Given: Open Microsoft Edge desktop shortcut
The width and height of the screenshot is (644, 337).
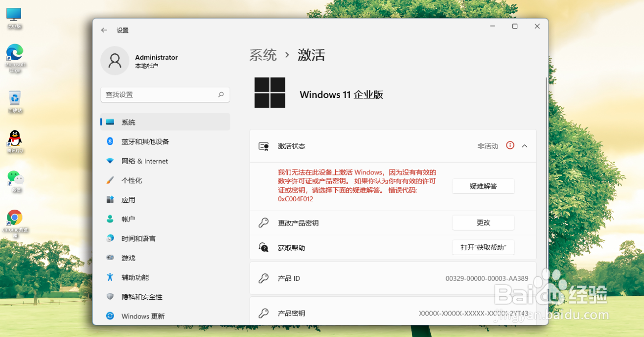Looking at the screenshot, I should pyautogui.click(x=15, y=58).
